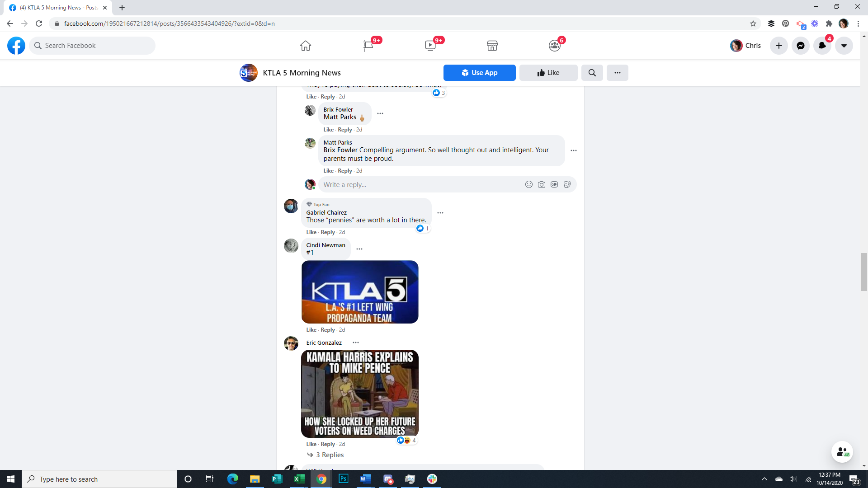Expand the account dropdown arrow

(x=844, y=46)
